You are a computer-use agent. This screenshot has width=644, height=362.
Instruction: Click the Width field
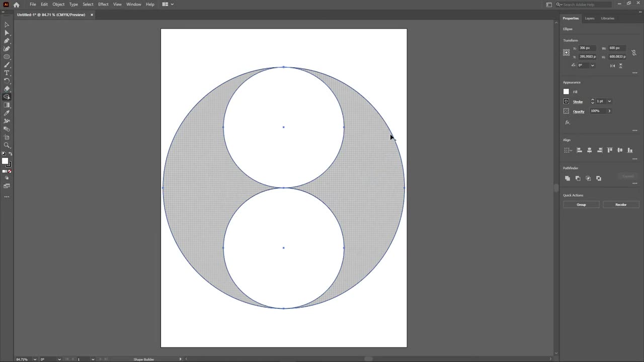click(617, 48)
